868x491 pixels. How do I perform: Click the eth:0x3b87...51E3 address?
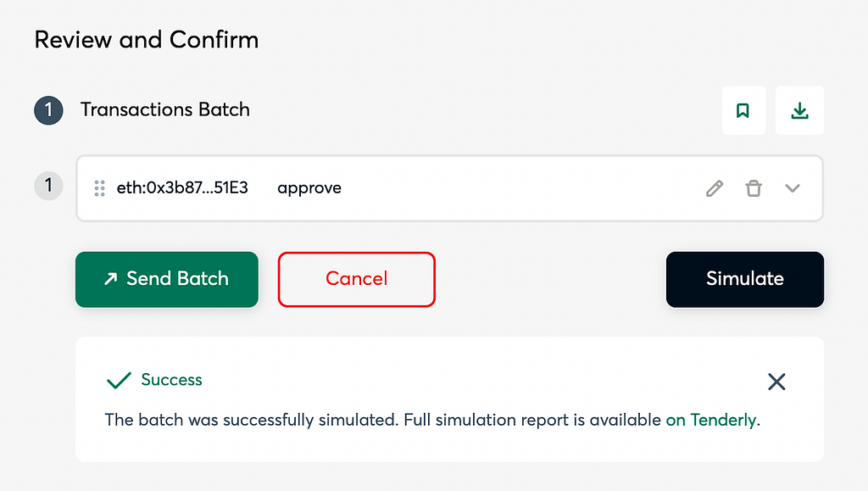tap(182, 188)
